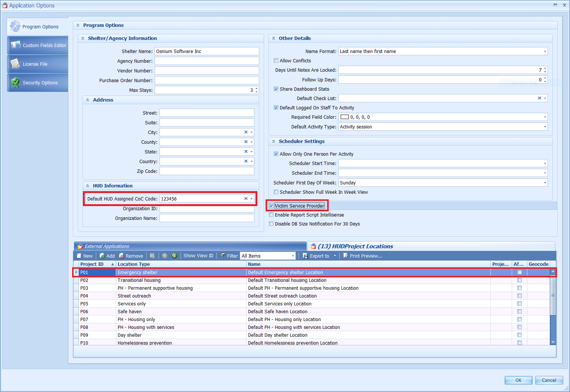
Task: Click the Export to save icon
Action: (x=305, y=256)
